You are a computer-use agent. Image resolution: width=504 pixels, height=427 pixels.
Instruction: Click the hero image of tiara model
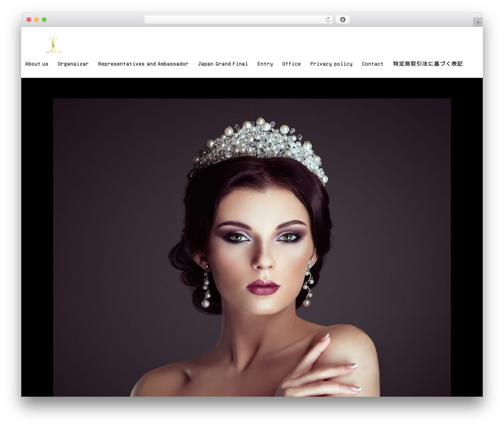pyautogui.click(x=252, y=247)
